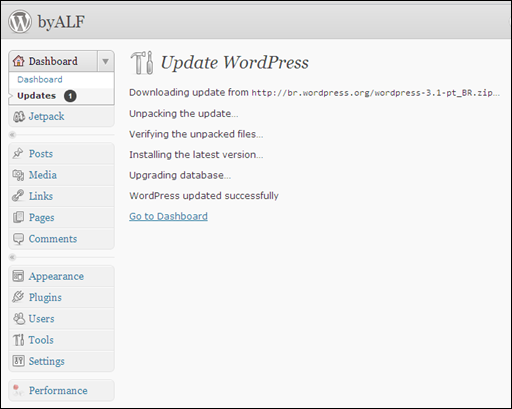Click the Settings sliders icon
This screenshot has height=409, width=512.
pos(18,361)
